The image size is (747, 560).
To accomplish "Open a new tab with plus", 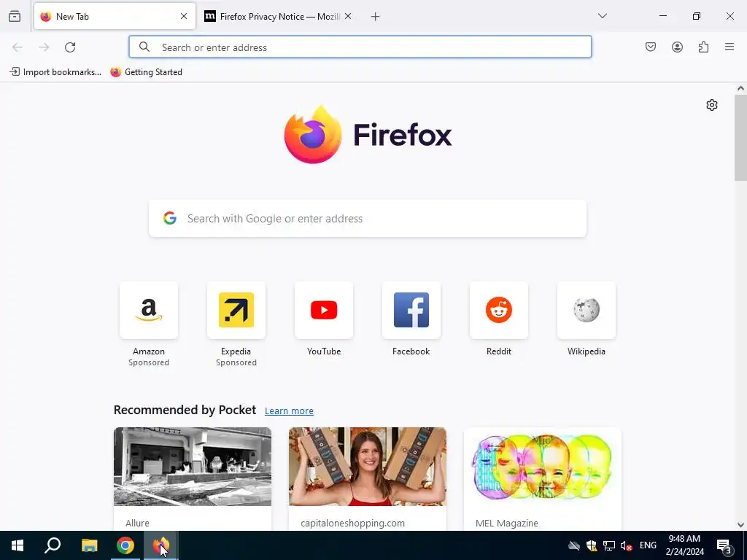I will pos(376,17).
